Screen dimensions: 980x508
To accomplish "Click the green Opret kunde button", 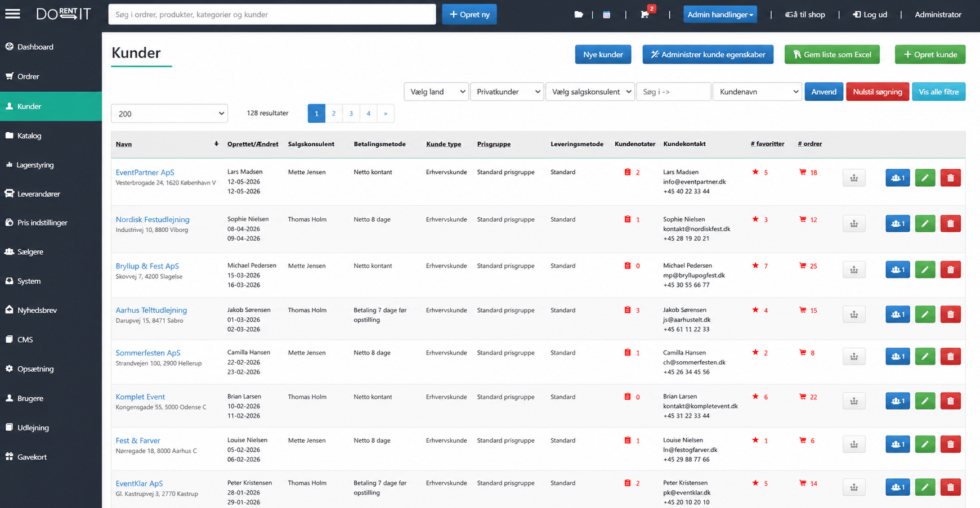I will coord(930,55).
